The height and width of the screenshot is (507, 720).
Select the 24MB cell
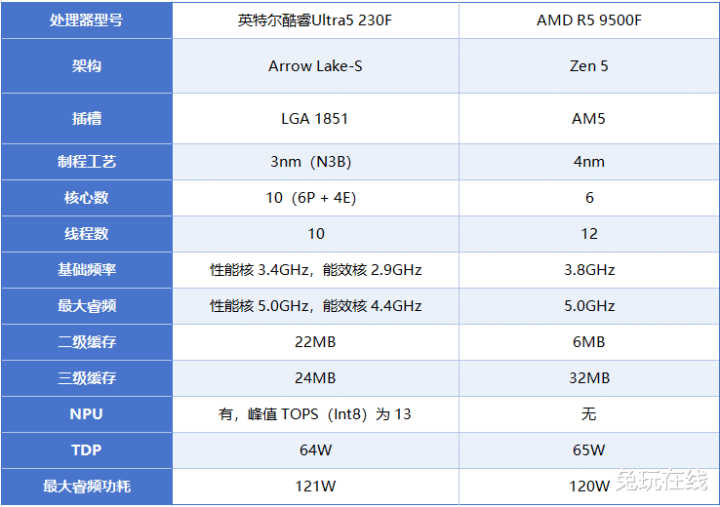point(315,378)
